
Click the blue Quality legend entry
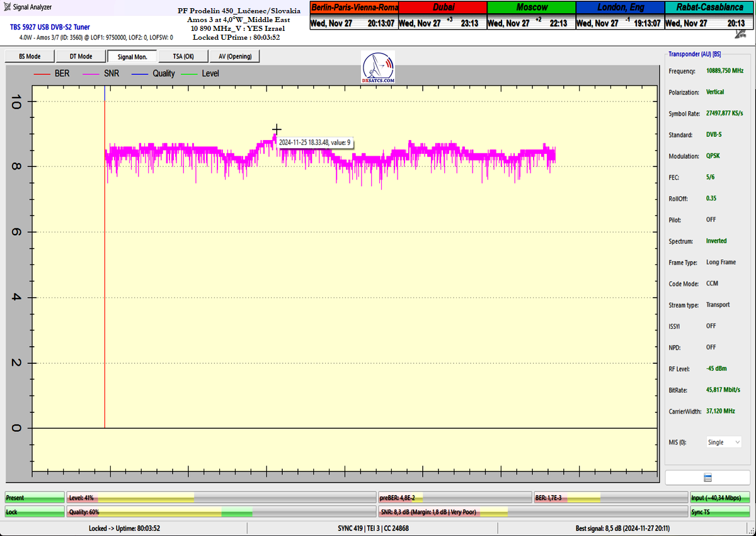click(153, 74)
